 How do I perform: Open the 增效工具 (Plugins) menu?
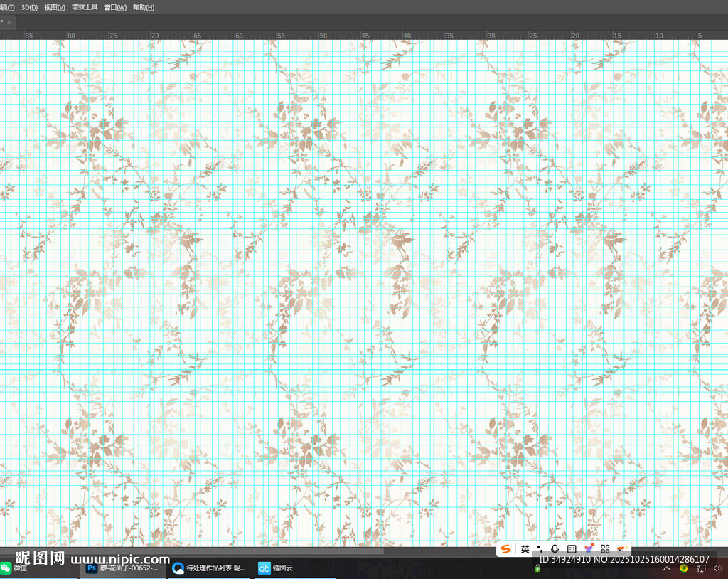coord(85,7)
